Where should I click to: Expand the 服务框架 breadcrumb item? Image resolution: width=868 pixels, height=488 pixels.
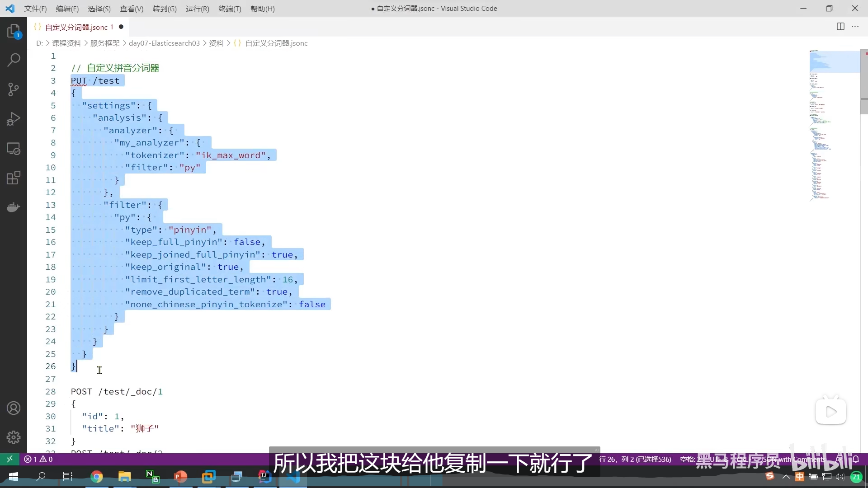coord(105,43)
